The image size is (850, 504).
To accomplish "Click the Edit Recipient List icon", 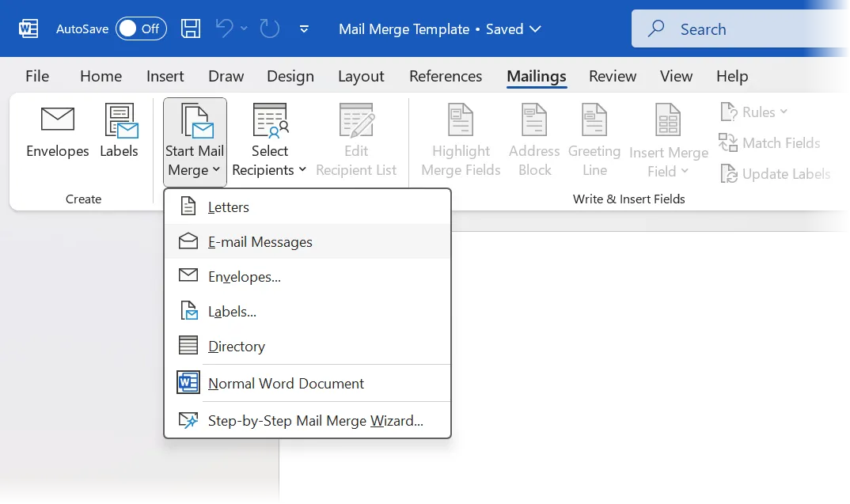I will click(x=356, y=119).
